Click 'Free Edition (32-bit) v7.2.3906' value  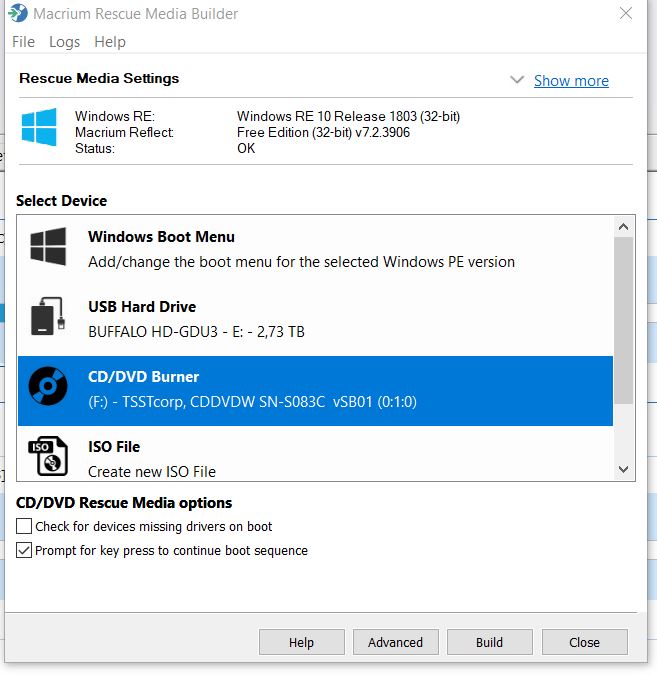(323, 132)
